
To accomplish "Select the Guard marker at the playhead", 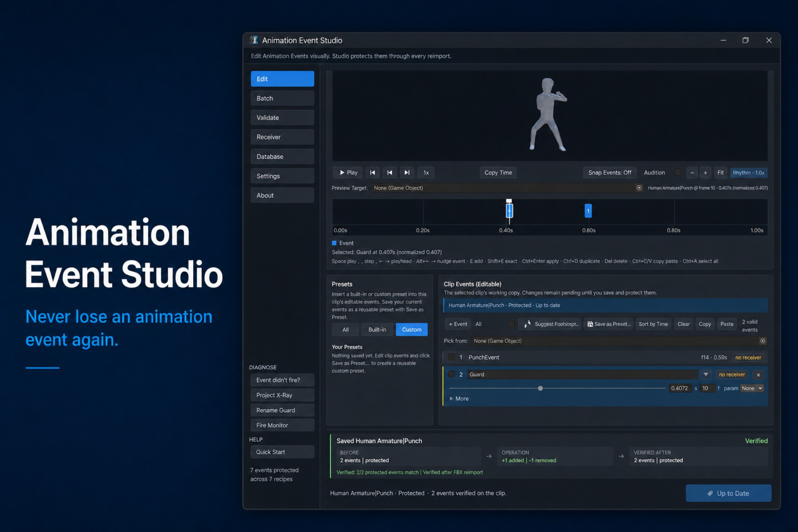I will click(x=509, y=211).
